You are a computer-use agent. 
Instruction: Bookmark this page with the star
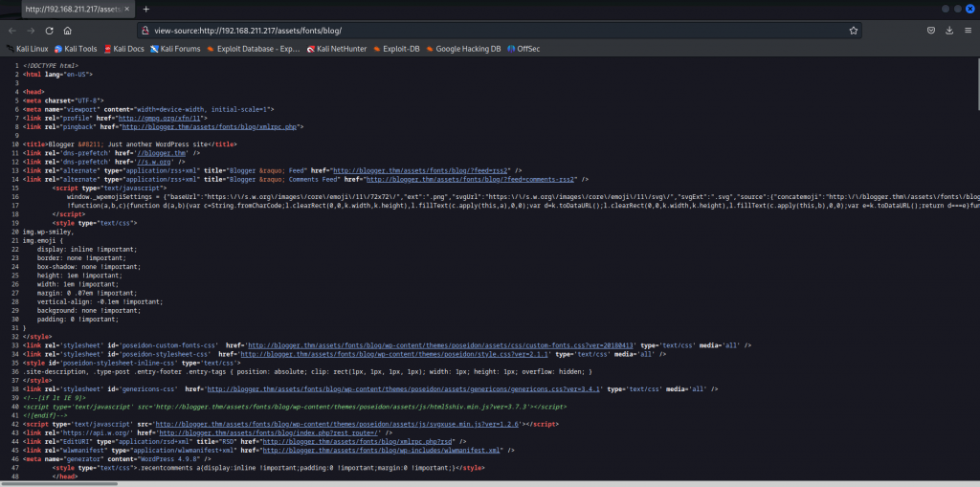pos(853,30)
